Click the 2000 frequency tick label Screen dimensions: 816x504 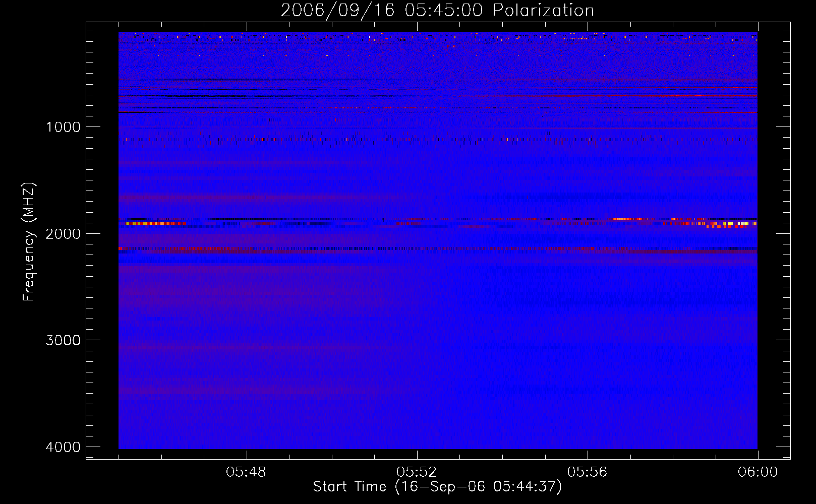[63, 234]
